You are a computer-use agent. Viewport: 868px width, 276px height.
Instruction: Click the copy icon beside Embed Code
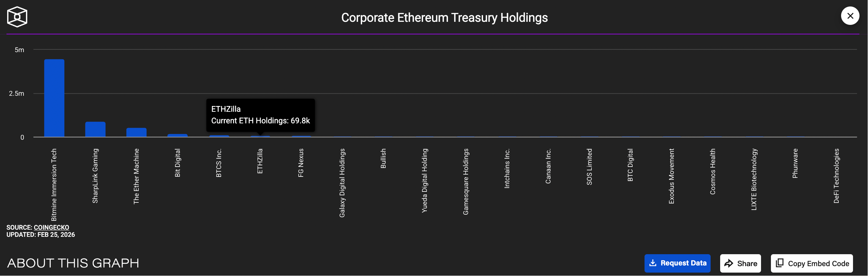(779, 263)
